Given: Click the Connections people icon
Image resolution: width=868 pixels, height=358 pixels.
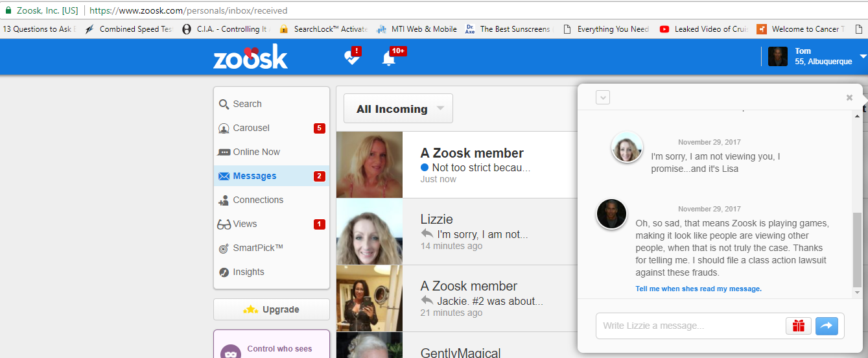Looking at the screenshot, I should (x=224, y=200).
